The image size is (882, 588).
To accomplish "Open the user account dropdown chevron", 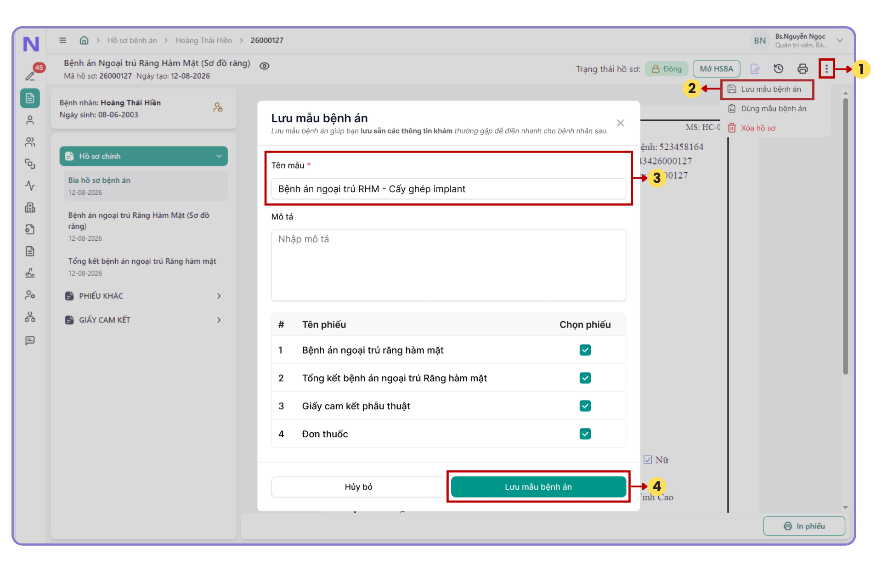I will [x=840, y=40].
